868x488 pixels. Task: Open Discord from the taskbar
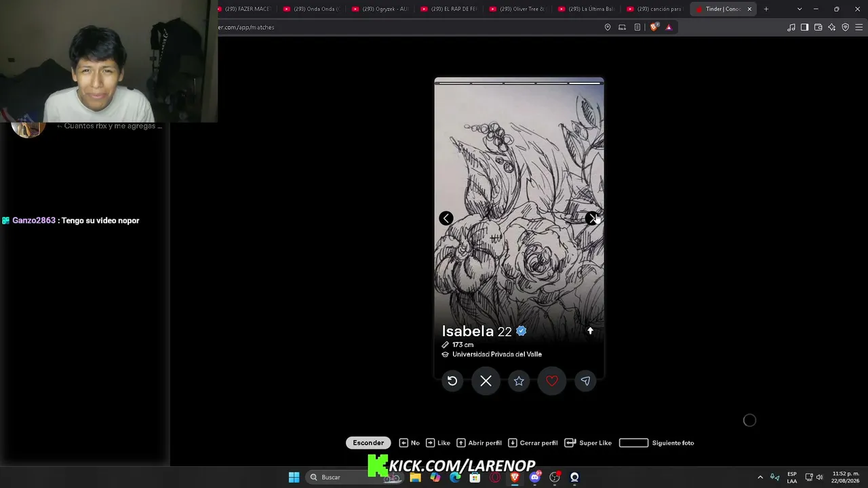coord(535,477)
